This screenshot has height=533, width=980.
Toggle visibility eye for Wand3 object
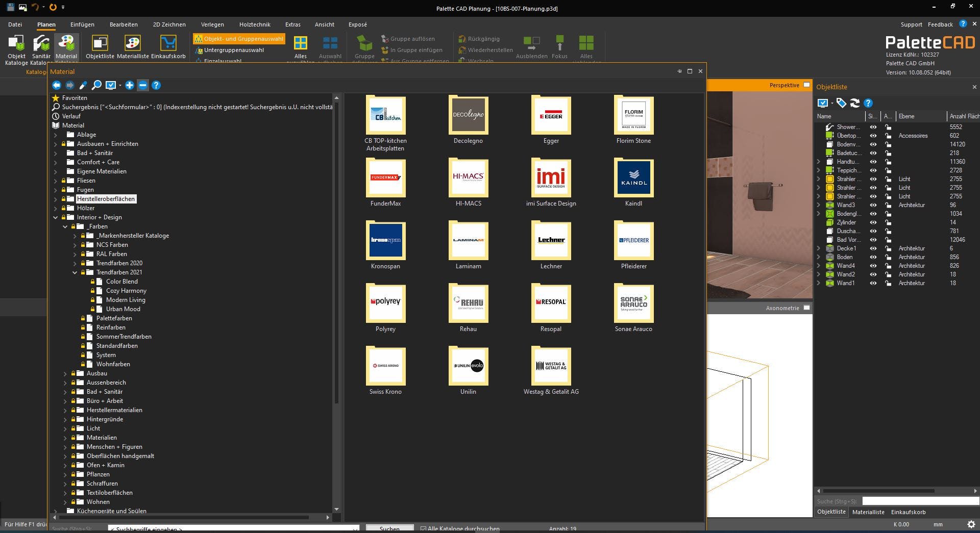pos(873,205)
